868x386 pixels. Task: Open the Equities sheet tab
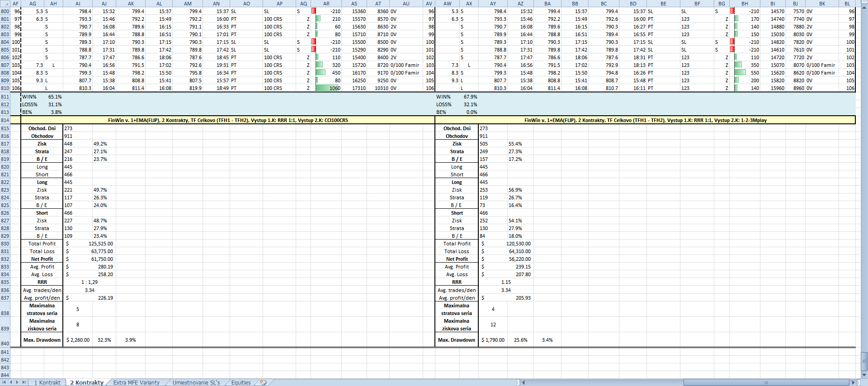tap(241, 382)
